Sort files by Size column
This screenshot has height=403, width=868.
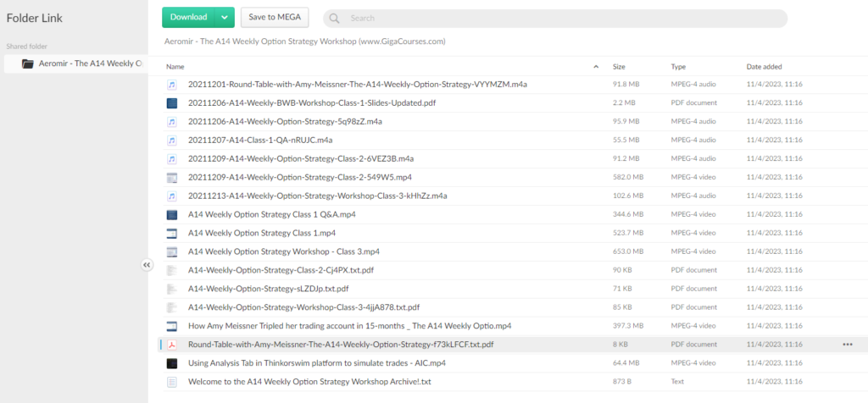(x=619, y=66)
